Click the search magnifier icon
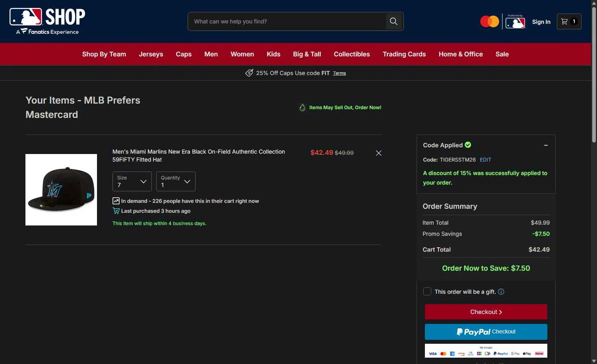 tap(393, 21)
